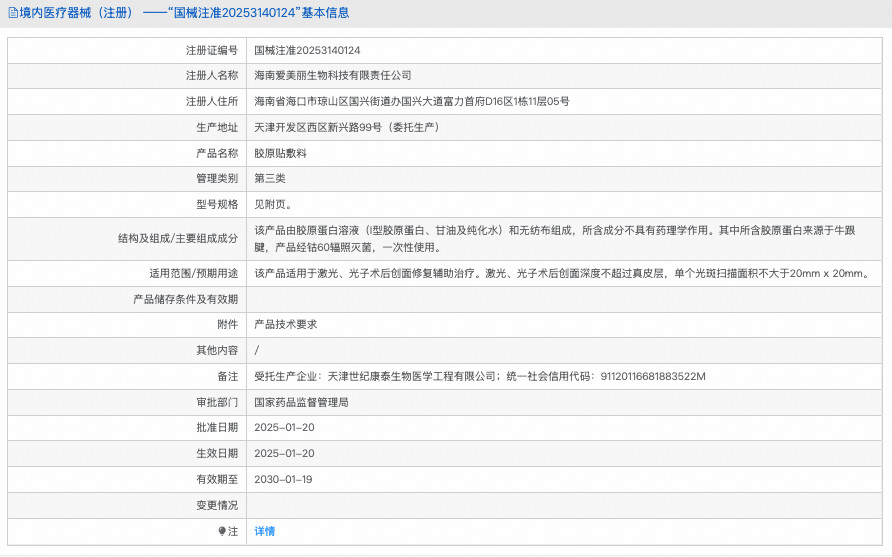Select registration number 国械注准20253140124 in the table
Screen dimensions: 892x557
coord(307,50)
